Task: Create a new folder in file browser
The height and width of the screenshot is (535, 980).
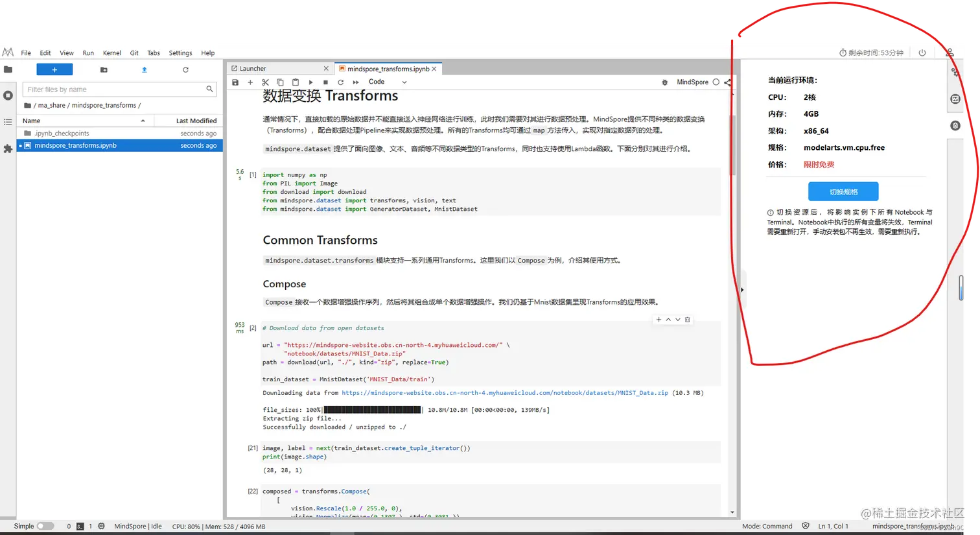Action: click(104, 69)
